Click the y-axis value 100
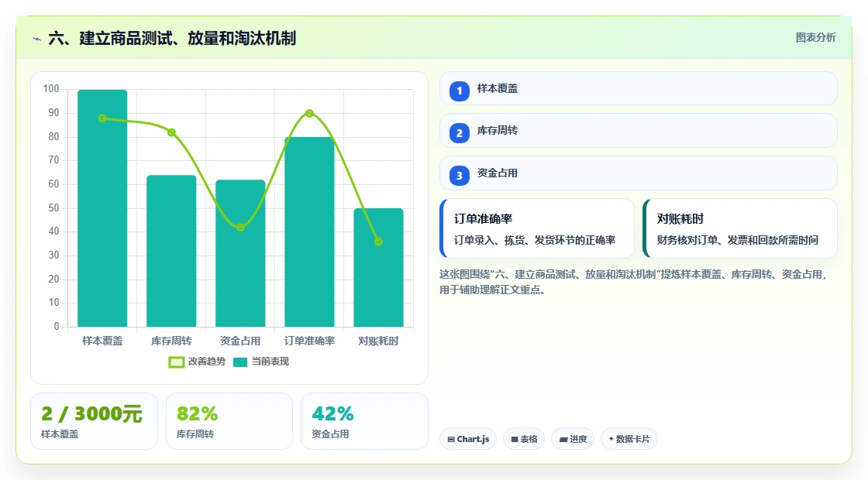This screenshot has width=868, height=480. [51, 89]
